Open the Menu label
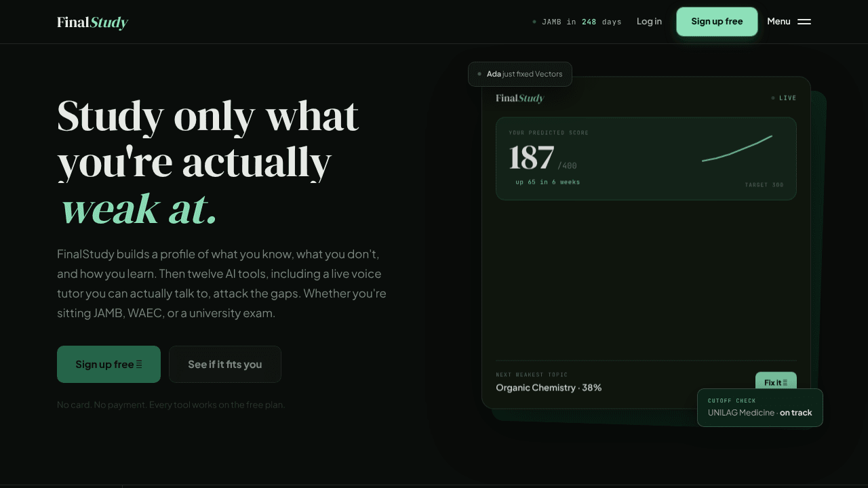Viewport: 868px width, 488px height. [778, 22]
